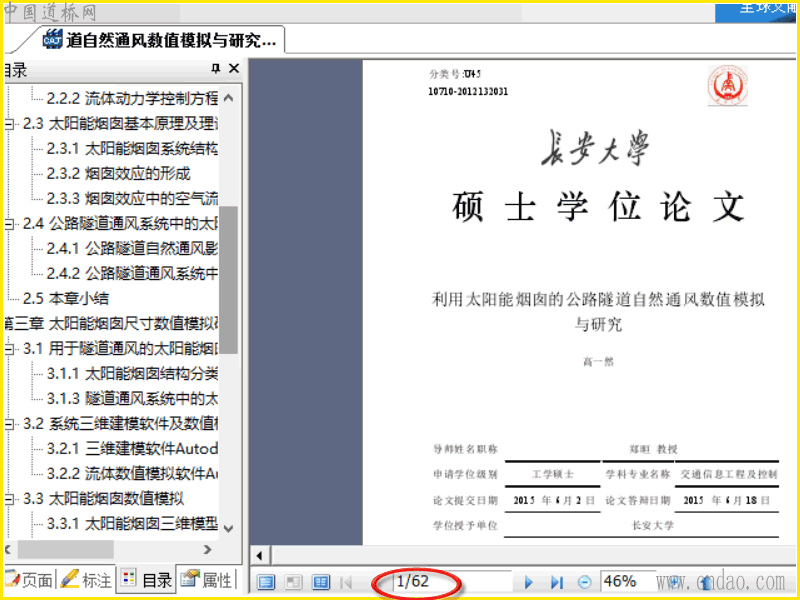Viewport: 800px width, 600px height.
Task: Switch to the 属性 tab
Action: point(207,580)
